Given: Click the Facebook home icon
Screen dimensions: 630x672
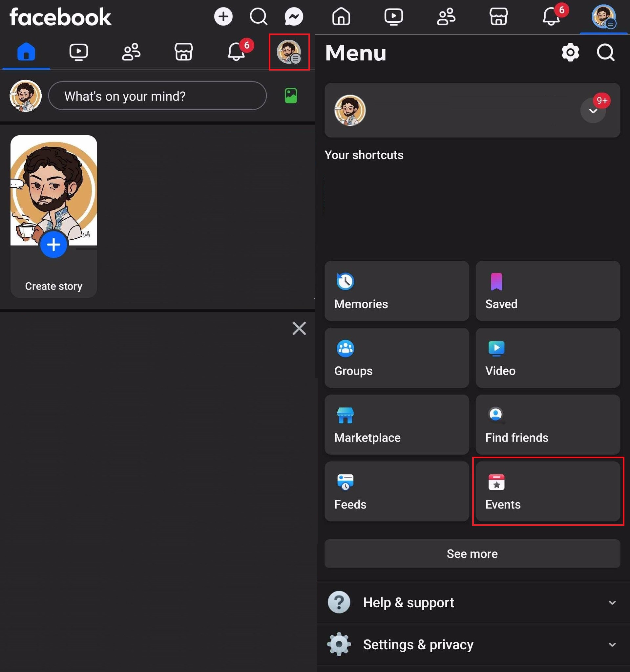Looking at the screenshot, I should pos(26,52).
